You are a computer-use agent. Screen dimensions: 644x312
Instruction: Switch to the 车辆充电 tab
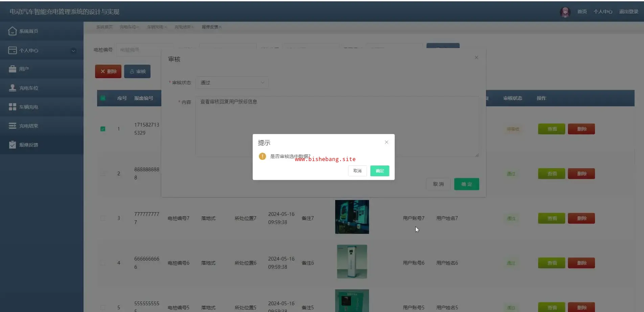(x=155, y=27)
